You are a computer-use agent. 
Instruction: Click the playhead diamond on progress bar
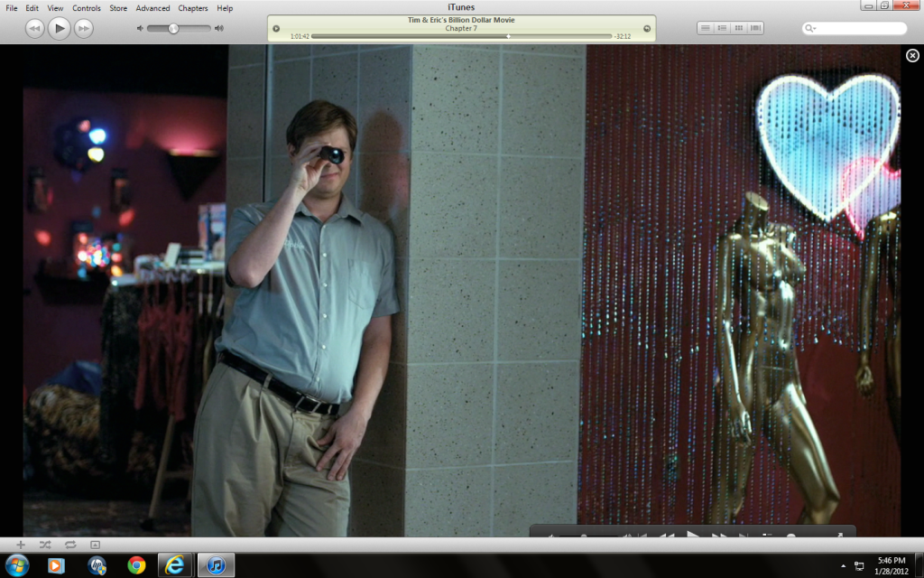click(509, 36)
